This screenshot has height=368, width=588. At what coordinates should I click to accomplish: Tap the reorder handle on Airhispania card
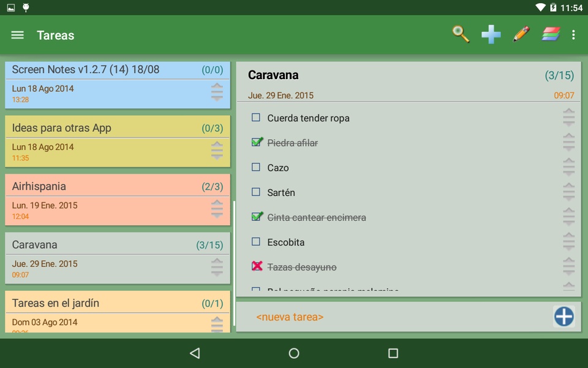point(217,209)
